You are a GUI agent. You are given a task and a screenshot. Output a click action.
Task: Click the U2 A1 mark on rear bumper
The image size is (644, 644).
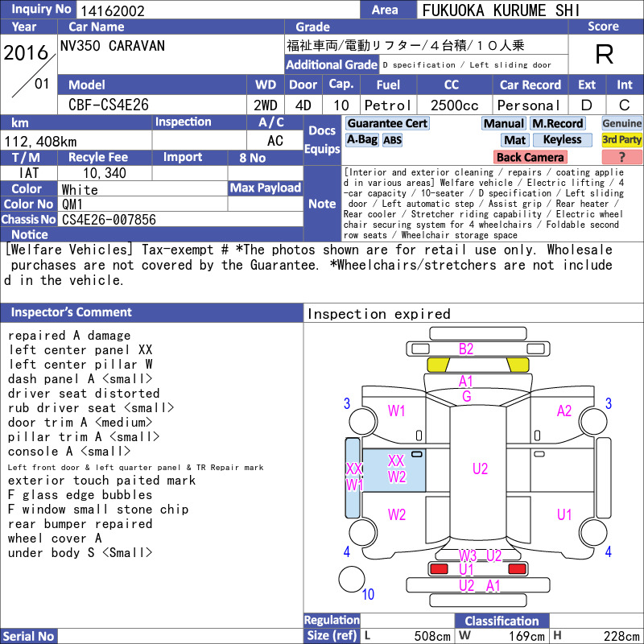tap(479, 586)
